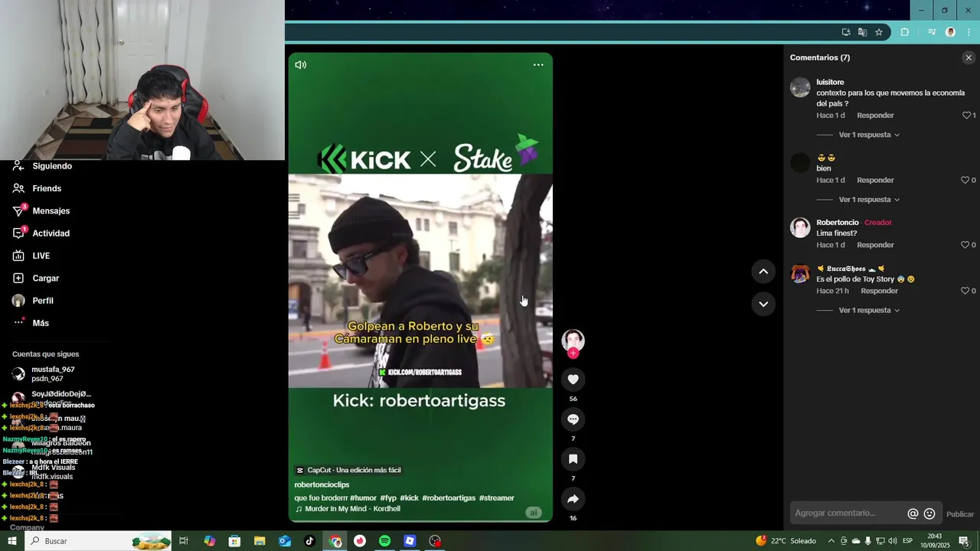The width and height of the screenshot is (980, 551).
Task: Open the TikTok app in the taskbar
Action: click(310, 541)
